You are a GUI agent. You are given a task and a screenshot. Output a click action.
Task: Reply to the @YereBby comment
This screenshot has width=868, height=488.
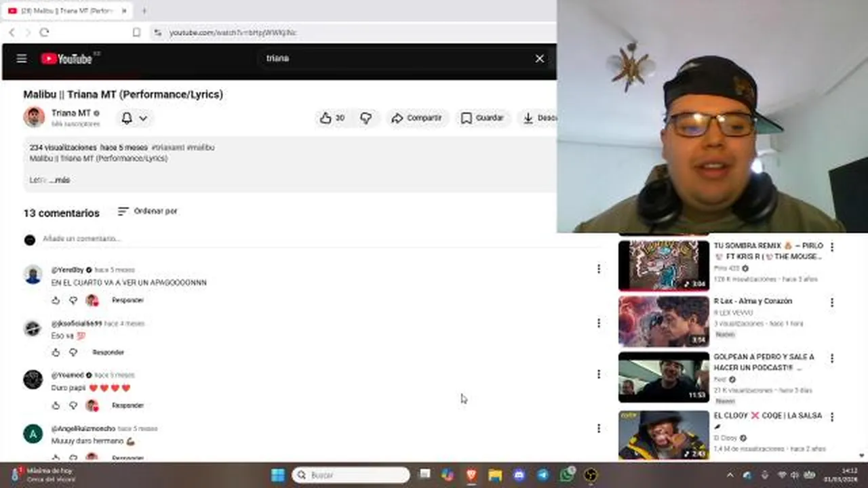tap(127, 300)
